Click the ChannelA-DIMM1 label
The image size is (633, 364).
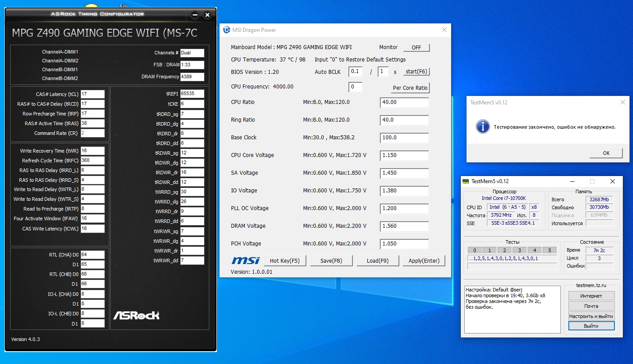click(x=60, y=52)
